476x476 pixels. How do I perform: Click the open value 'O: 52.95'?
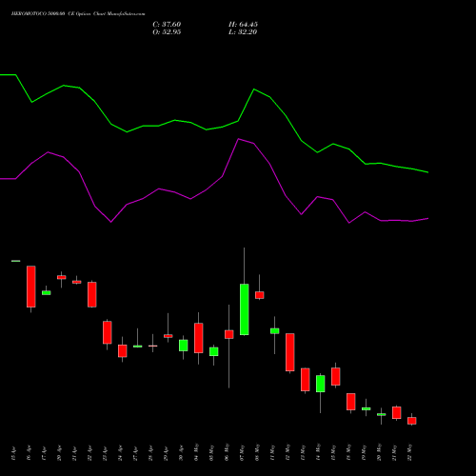(167, 32)
